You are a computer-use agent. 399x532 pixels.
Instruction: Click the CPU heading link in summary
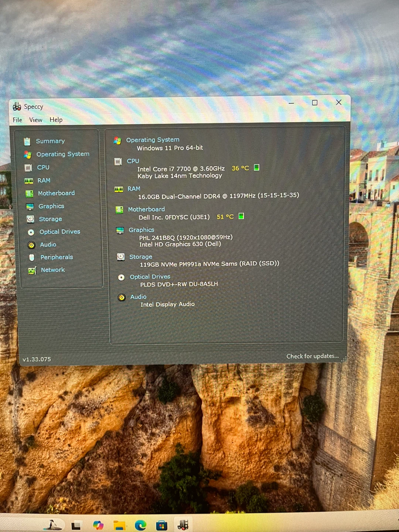(133, 161)
